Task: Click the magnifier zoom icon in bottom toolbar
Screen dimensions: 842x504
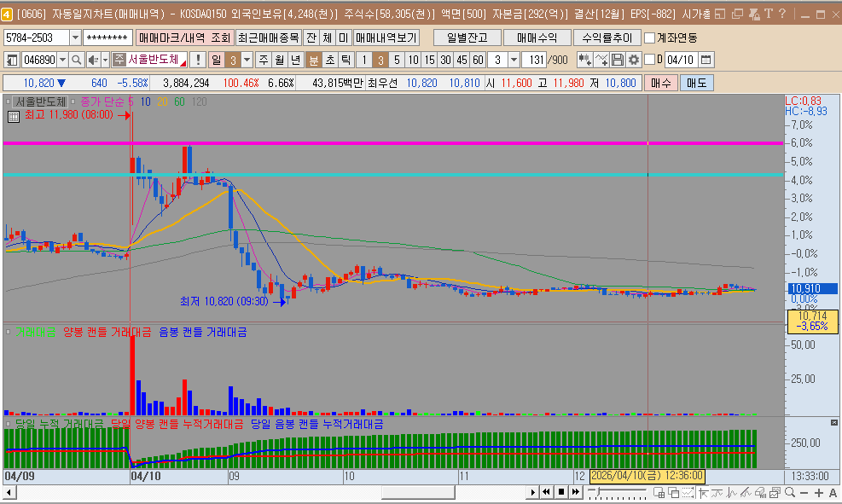Action: (789, 492)
